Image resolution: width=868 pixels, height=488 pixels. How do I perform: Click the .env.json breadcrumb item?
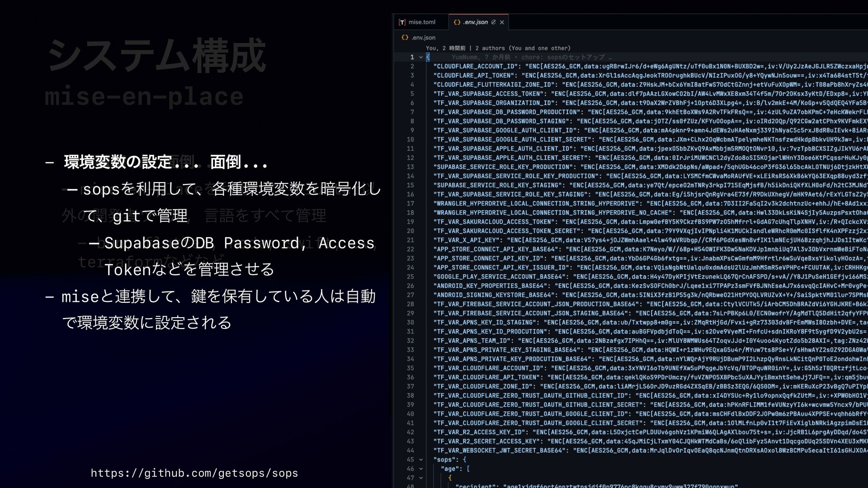click(423, 38)
